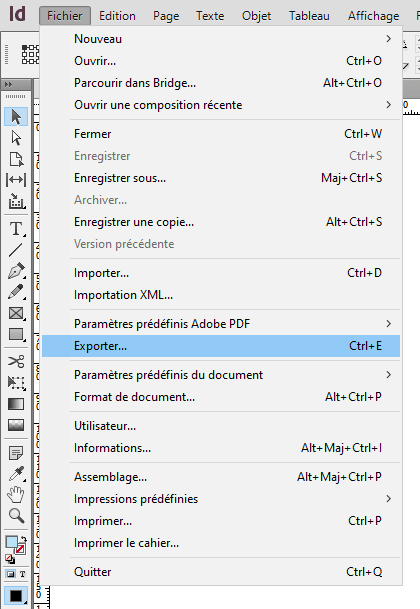Click Exporter... menu entry
The height and width of the screenshot is (609, 420).
[221, 346]
